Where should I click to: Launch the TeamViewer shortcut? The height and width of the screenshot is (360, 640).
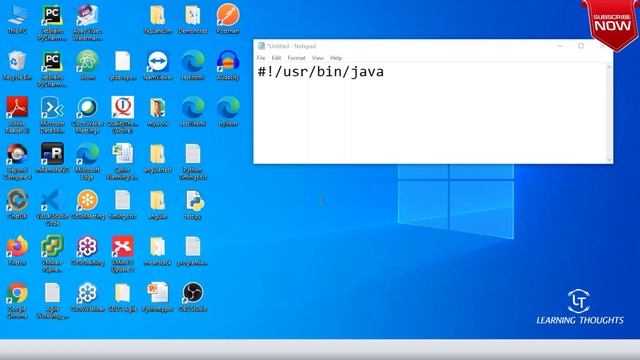[158, 65]
